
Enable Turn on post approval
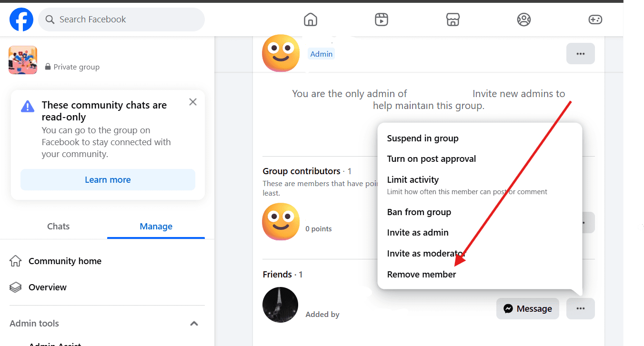point(432,158)
